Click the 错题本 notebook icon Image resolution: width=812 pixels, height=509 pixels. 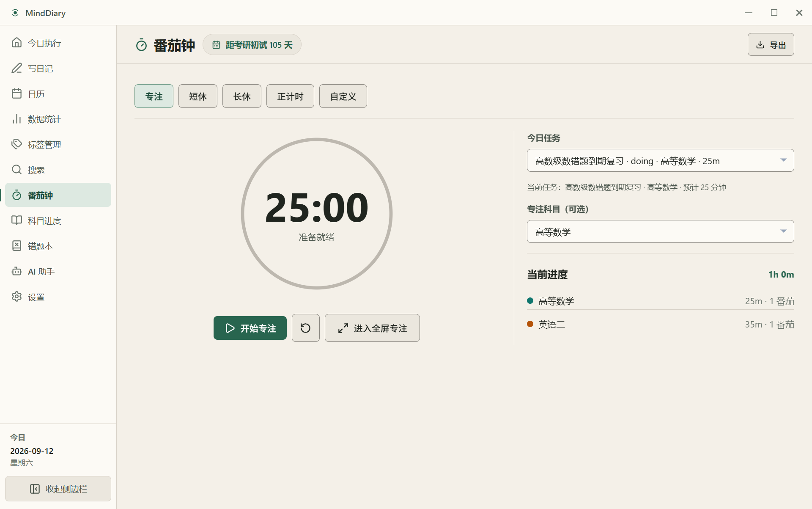click(16, 246)
